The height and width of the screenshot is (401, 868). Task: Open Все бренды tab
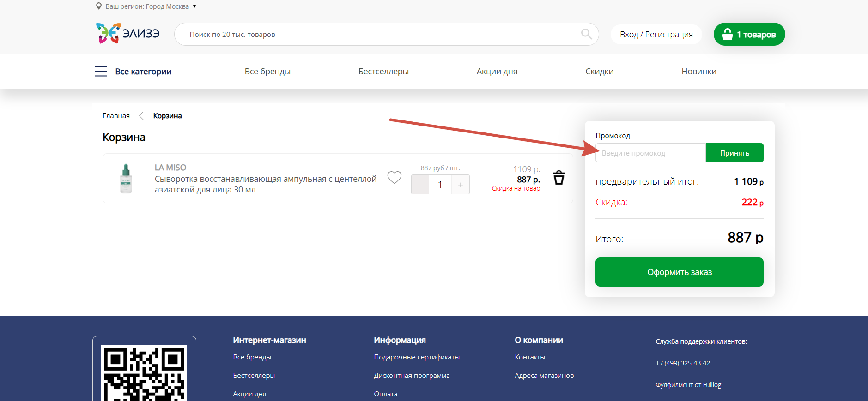coord(267,72)
